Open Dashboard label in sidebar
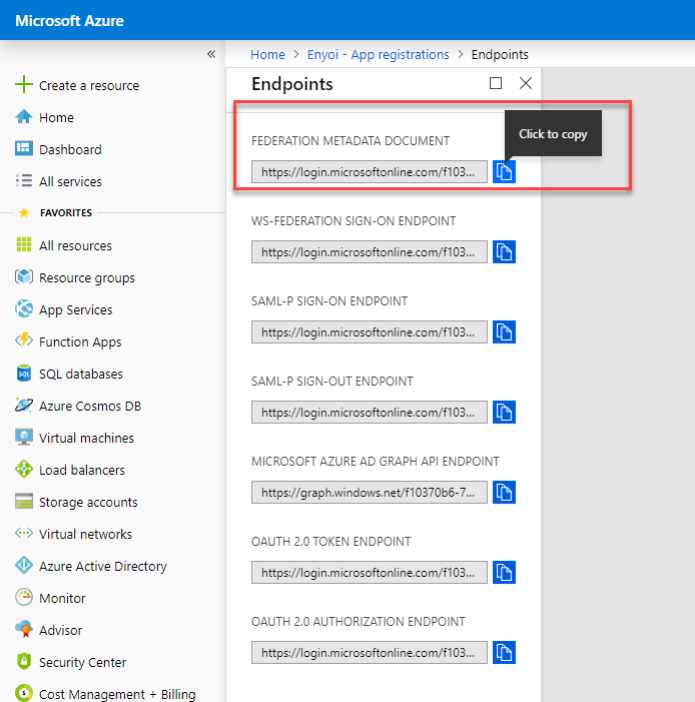This screenshot has width=695, height=702. click(x=70, y=149)
